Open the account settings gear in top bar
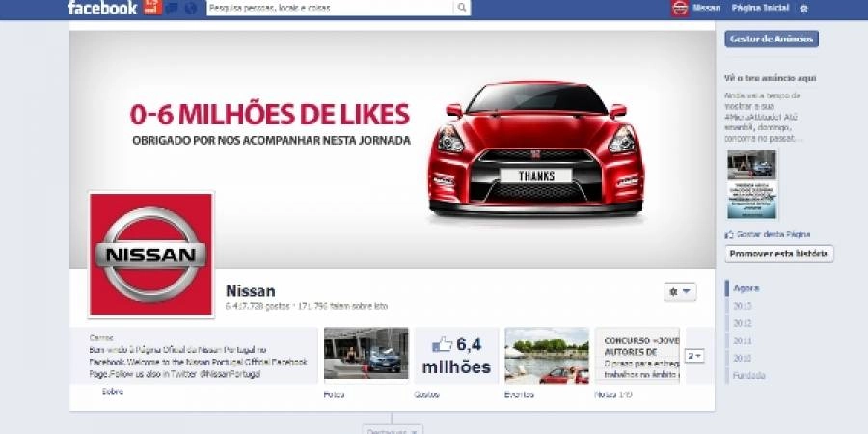 coord(804,9)
